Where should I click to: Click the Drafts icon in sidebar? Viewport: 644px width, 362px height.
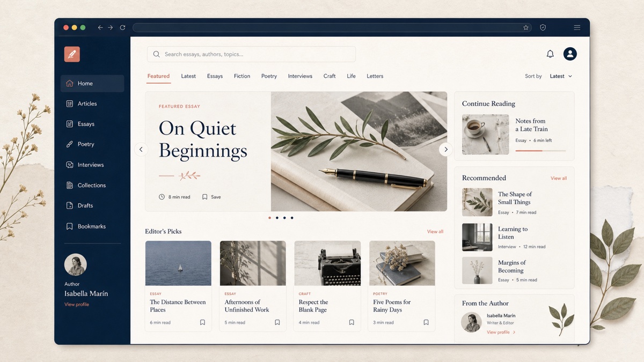[x=69, y=205]
